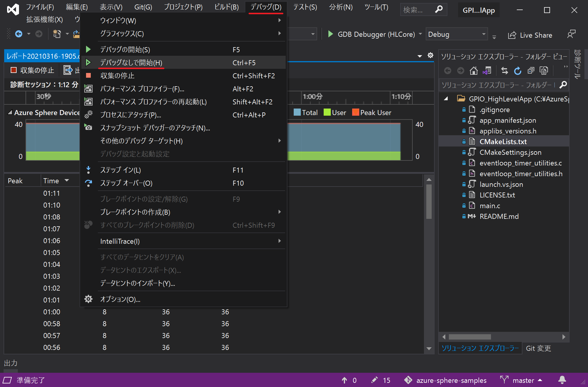588x387 pixels.
Task: Click the 収集の停止 button in report toolbar
Action: [x=32, y=70]
